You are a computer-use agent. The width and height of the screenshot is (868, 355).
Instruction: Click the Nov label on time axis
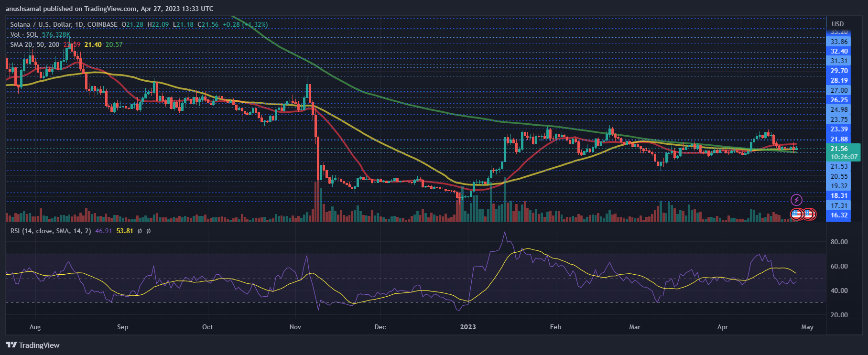[x=295, y=327]
